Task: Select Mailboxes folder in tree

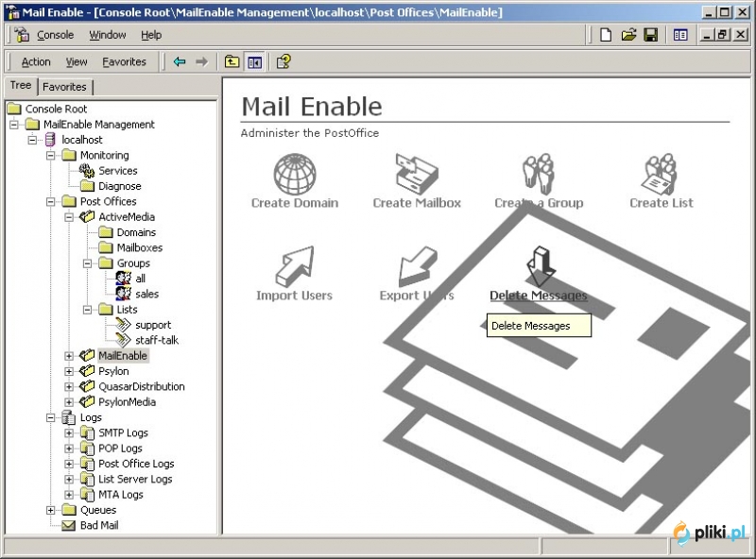Action: click(x=140, y=247)
